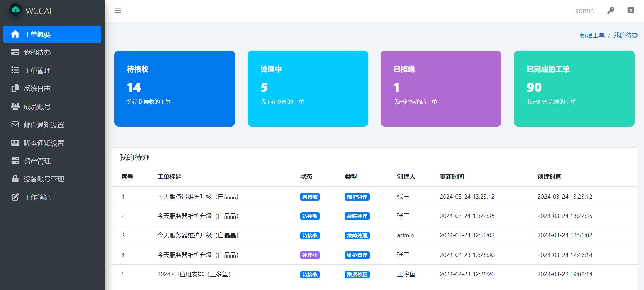Click the 处理中 status badge in row 4

pos(310,255)
